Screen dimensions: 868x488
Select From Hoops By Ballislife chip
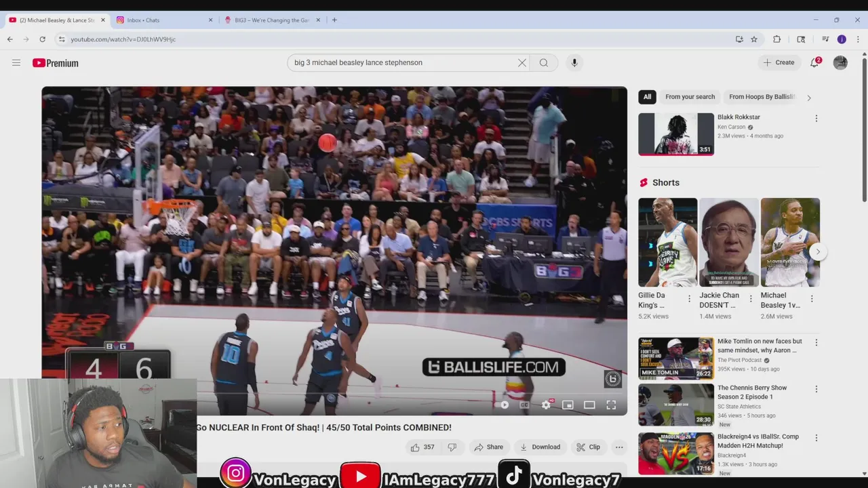pyautogui.click(x=762, y=97)
